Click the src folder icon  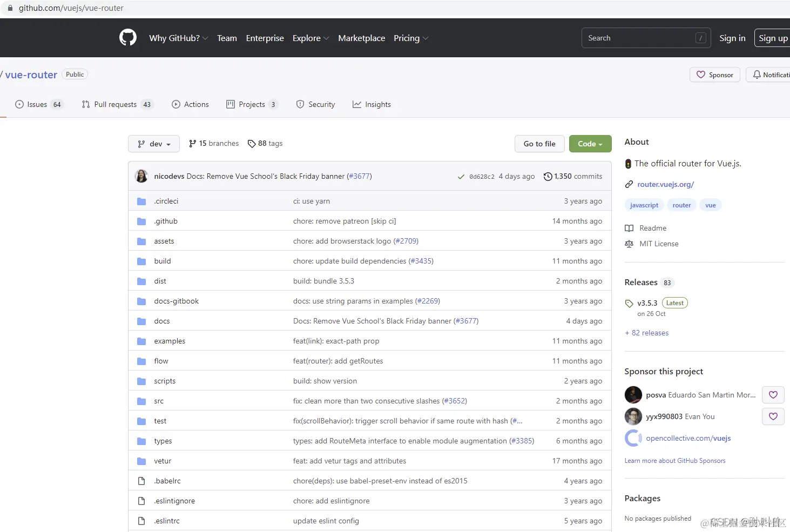click(x=141, y=401)
